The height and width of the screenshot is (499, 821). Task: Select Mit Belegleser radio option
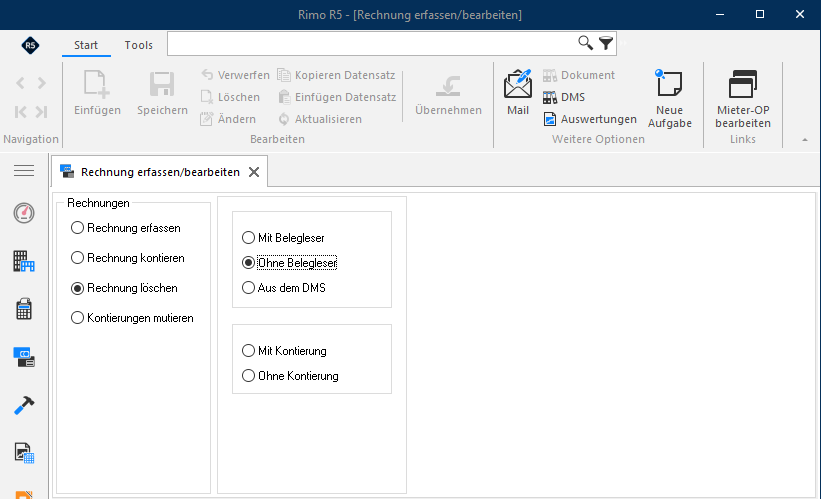coord(283,238)
